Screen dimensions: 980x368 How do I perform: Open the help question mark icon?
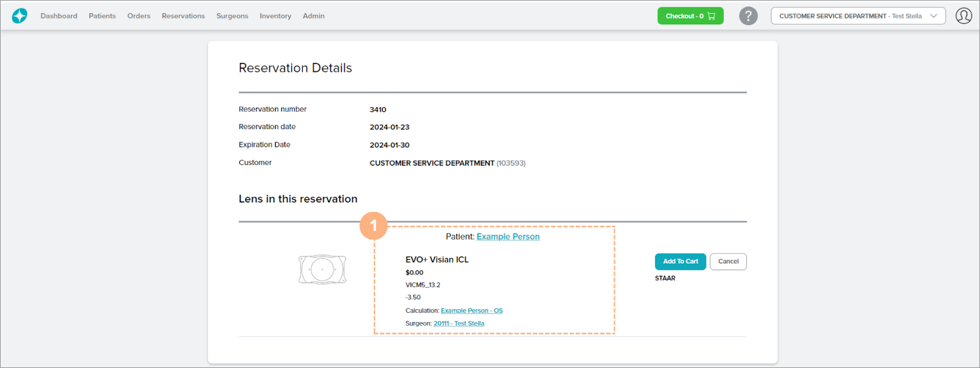(x=748, y=16)
